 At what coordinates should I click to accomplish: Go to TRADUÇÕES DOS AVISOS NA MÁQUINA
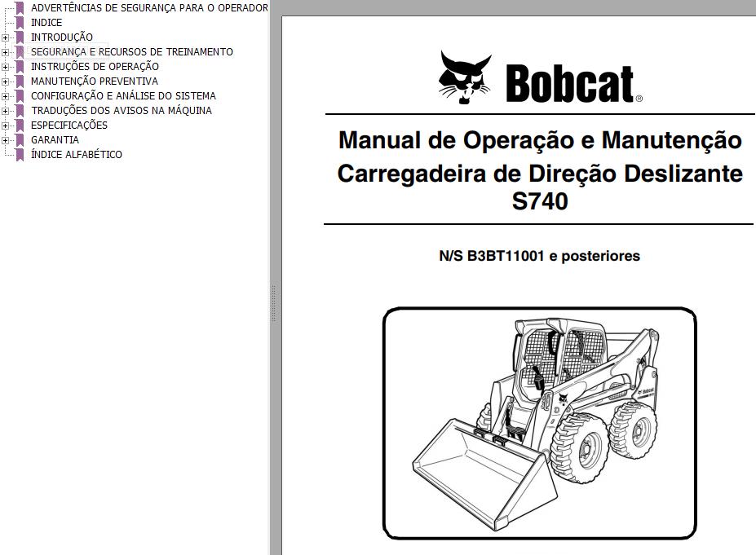(x=122, y=110)
